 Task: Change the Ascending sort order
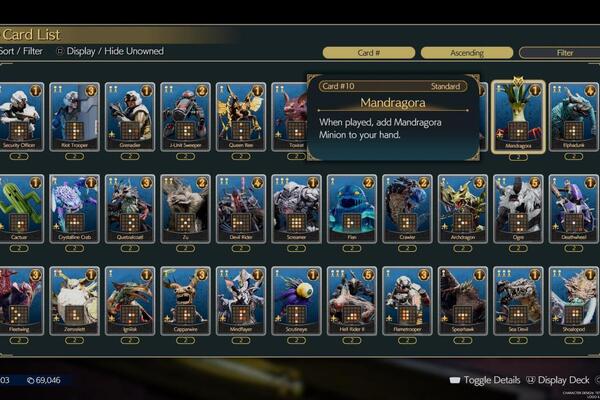467,53
